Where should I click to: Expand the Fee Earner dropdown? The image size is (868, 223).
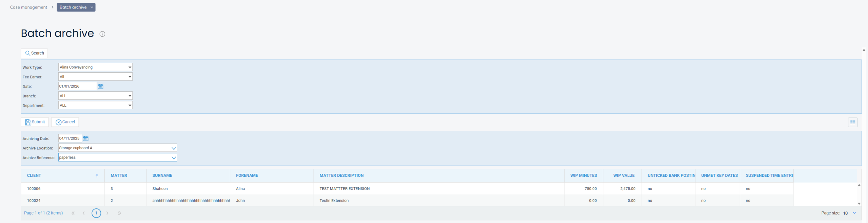(95, 77)
